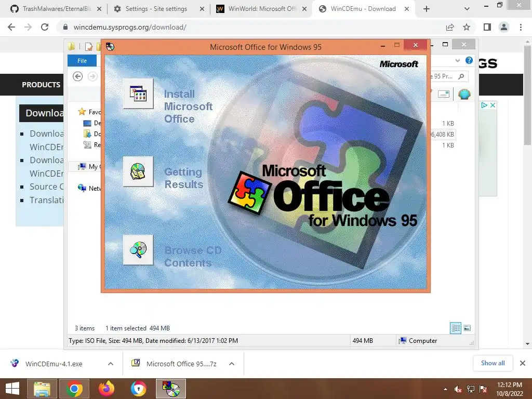Click the Explorer help question mark icon
532x399 pixels.
(469, 60)
